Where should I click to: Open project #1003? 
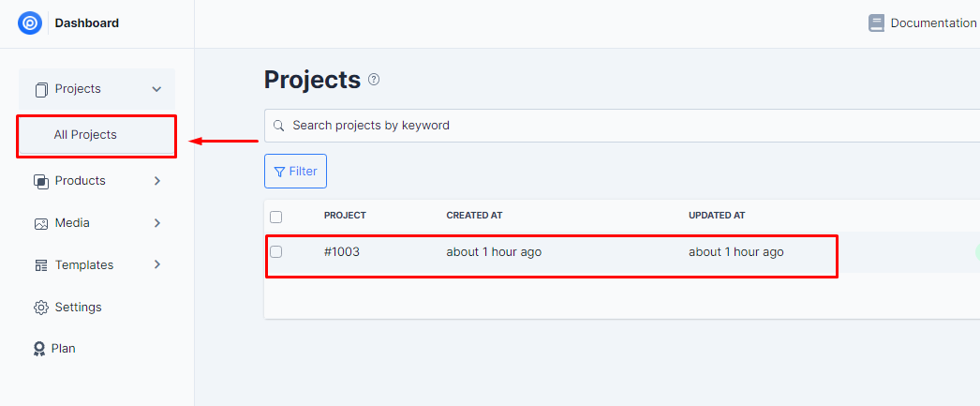(342, 252)
